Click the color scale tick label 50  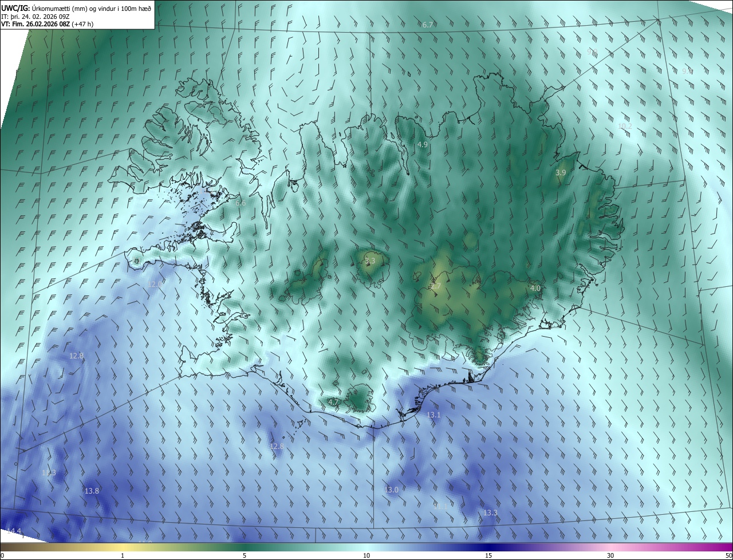click(728, 555)
